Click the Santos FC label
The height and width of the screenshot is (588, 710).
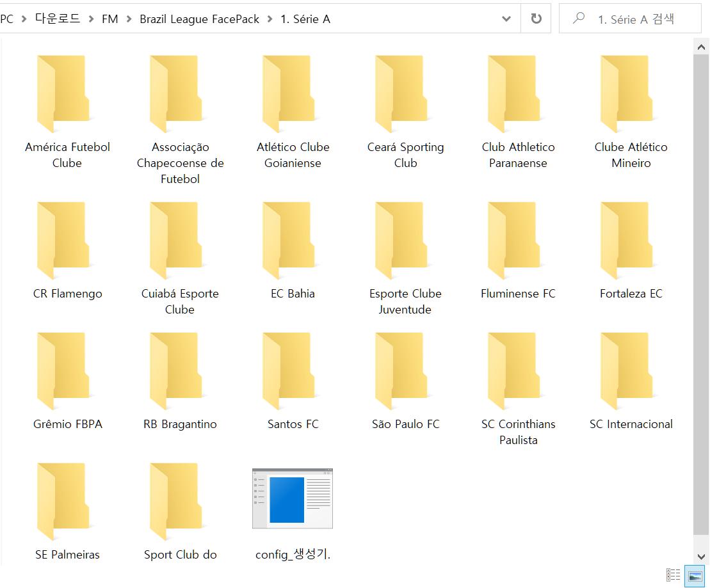tap(293, 424)
